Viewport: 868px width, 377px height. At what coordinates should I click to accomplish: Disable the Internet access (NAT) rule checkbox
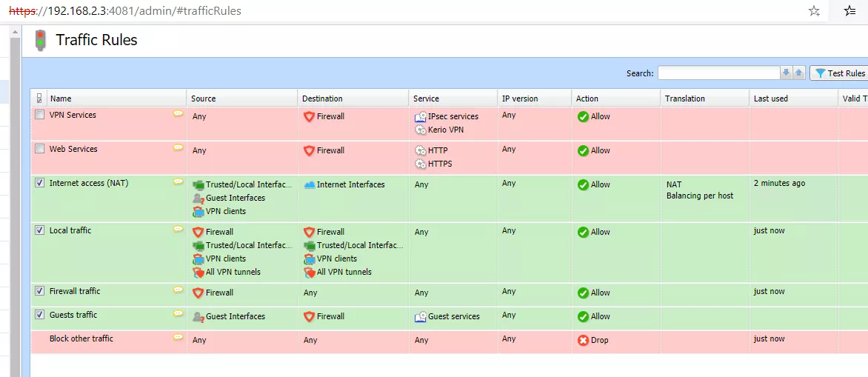[39, 183]
